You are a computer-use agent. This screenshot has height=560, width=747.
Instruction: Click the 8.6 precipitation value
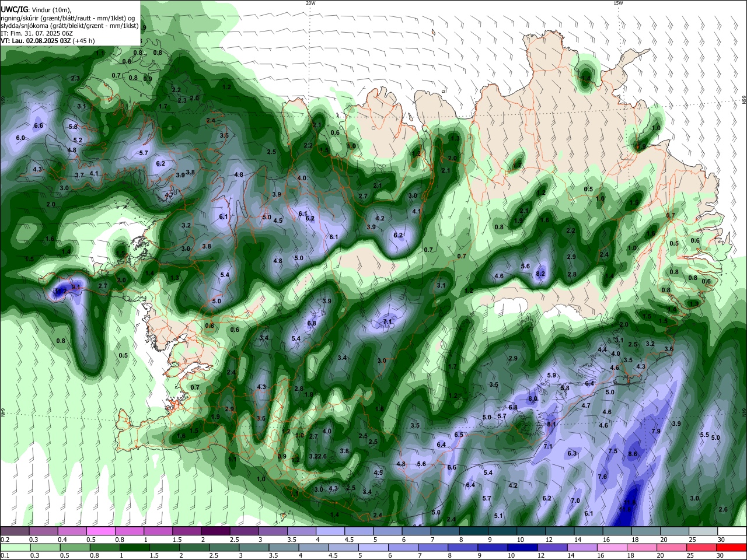tap(633, 454)
